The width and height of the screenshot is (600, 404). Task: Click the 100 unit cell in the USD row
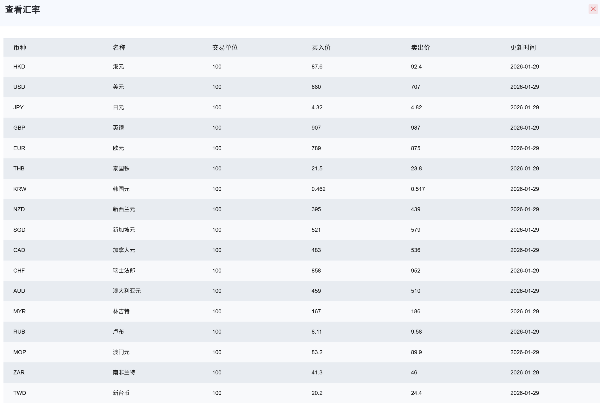(x=217, y=87)
